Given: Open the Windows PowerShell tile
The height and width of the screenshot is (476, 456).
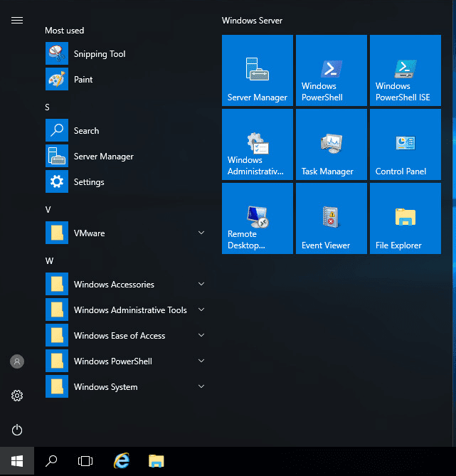Looking at the screenshot, I should click(332, 70).
